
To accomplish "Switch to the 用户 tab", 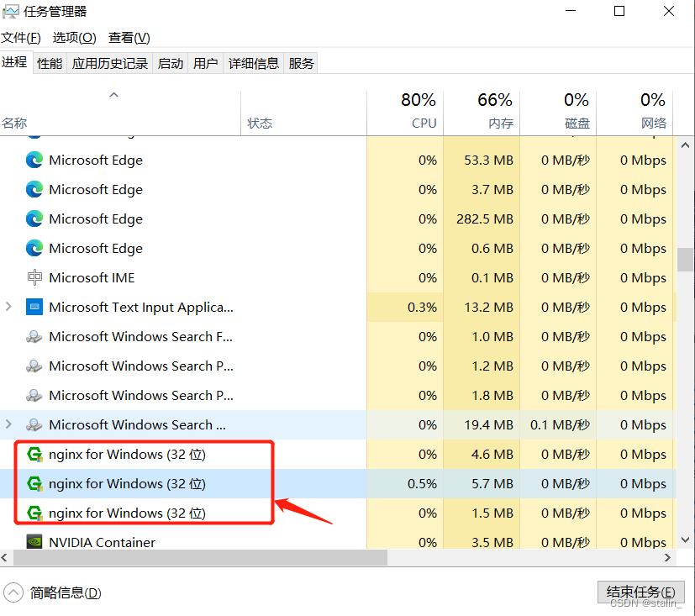I will (x=205, y=63).
